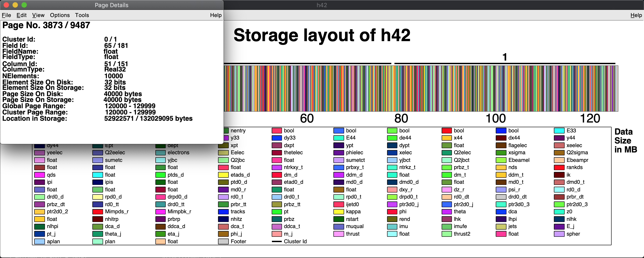The width and height of the screenshot is (644, 258).
Task: Click the 'Data Size in MB' axis title
Action: (626, 140)
